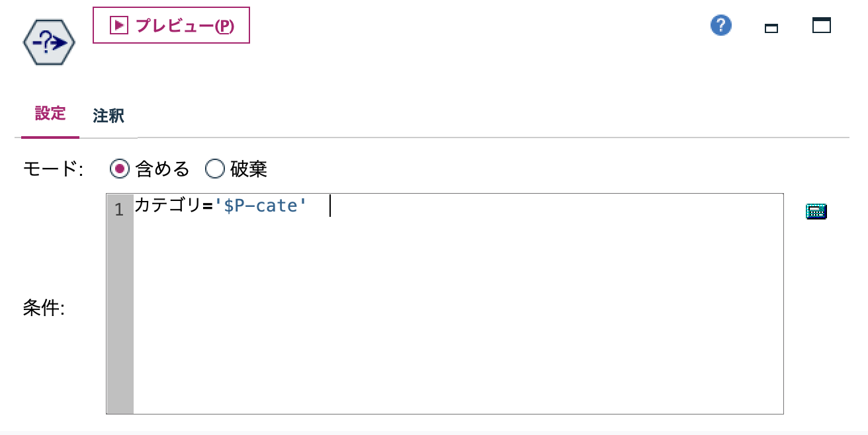Open the expression builder calculator icon

click(x=816, y=210)
